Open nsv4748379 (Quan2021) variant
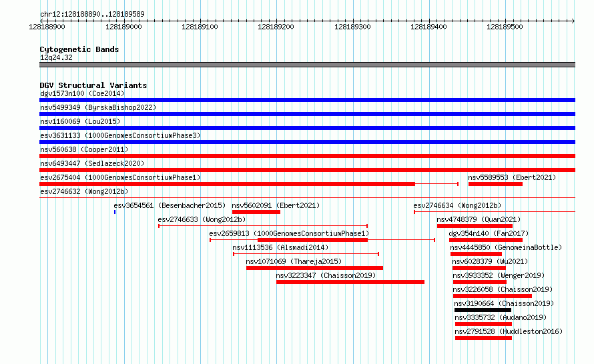 pyautogui.click(x=479, y=219)
